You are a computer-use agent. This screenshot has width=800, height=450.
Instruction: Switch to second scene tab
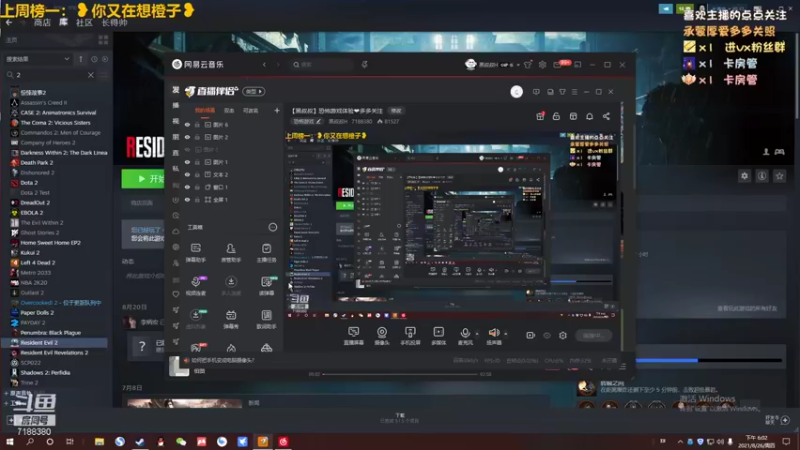tap(229, 110)
